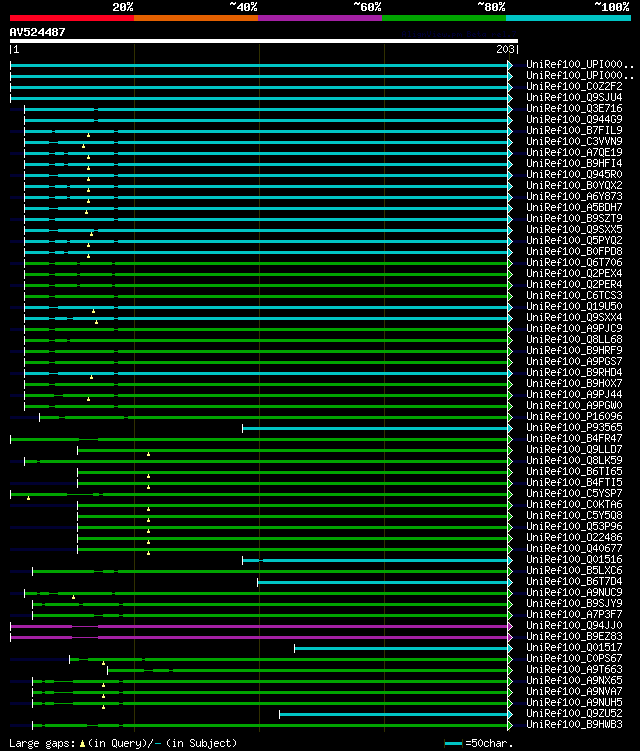Open hit UniRef100_Q9SJU4

point(574,97)
